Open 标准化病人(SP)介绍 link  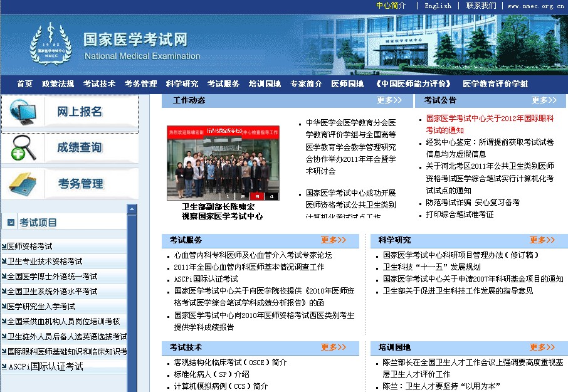click(211, 374)
